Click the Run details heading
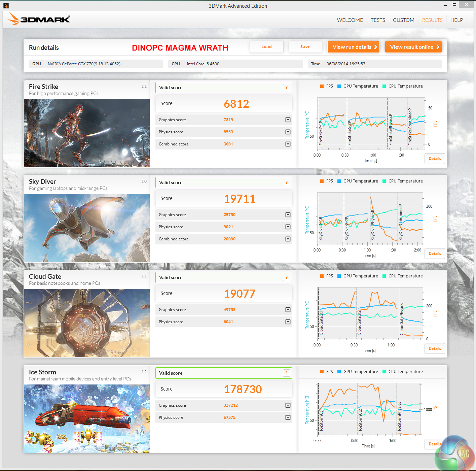The height and width of the screenshot is (471, 476). [x=44, y=48]
